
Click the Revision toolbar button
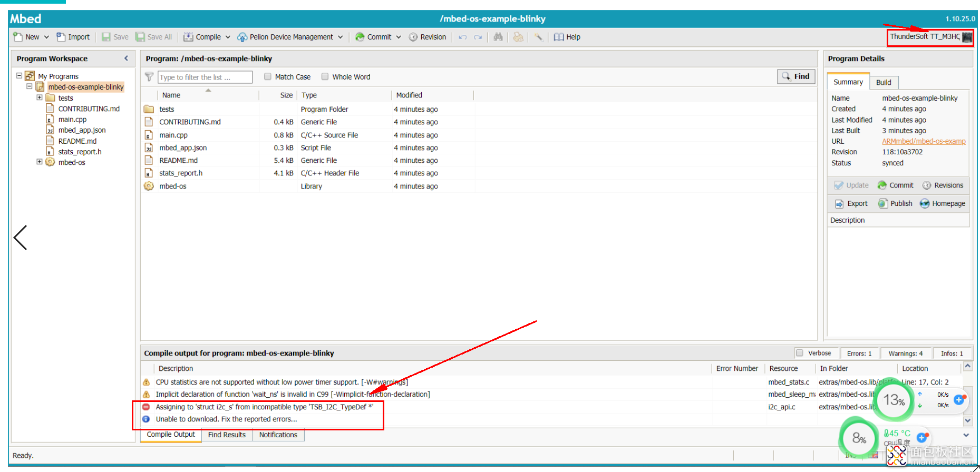[428, 37]
